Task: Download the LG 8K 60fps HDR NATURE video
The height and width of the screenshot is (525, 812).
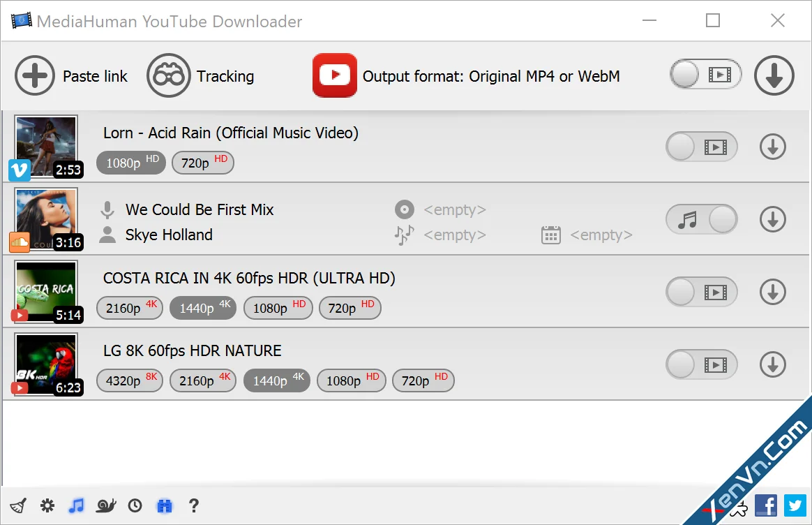Action: [x=773, y=364]
